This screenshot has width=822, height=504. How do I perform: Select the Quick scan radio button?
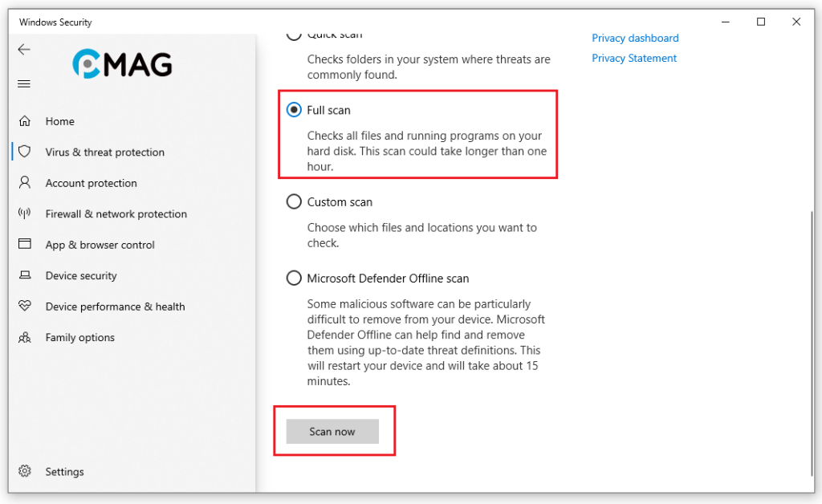(294, 35)
